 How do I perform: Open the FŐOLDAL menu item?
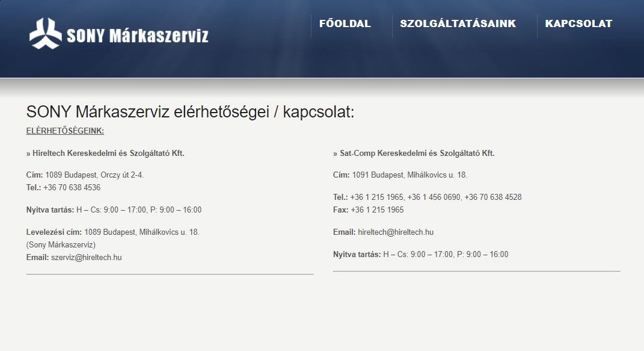(x=345, y=24)
